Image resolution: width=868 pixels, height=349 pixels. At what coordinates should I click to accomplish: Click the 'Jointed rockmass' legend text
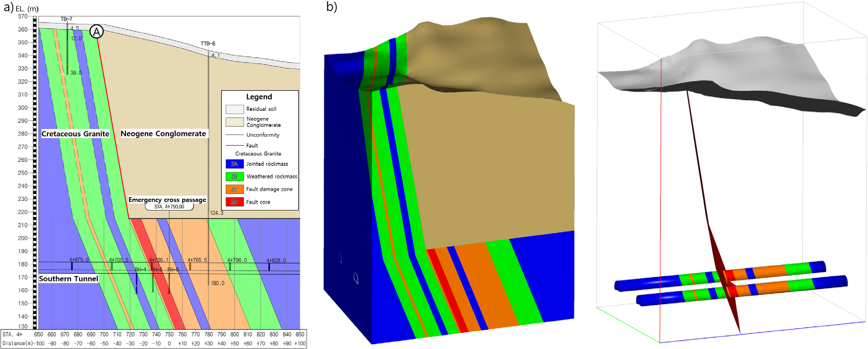pyautogui.click(x=267, y=164)
